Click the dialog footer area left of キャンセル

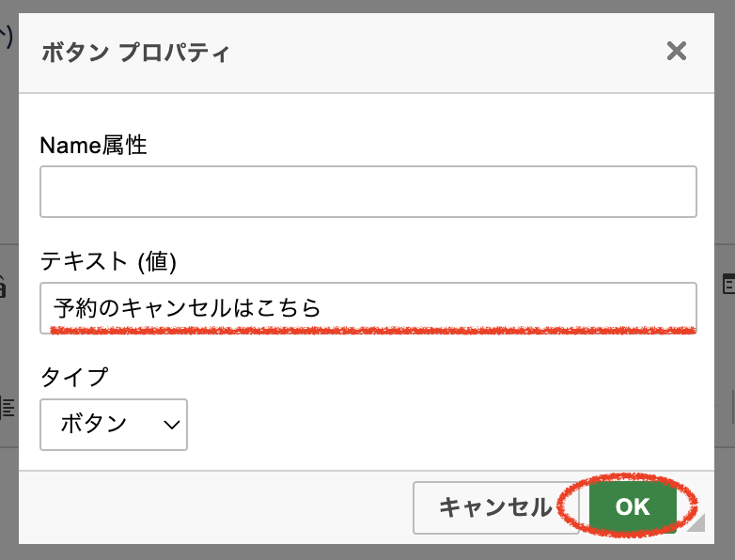pyautogui.click(x=216, y=507)
